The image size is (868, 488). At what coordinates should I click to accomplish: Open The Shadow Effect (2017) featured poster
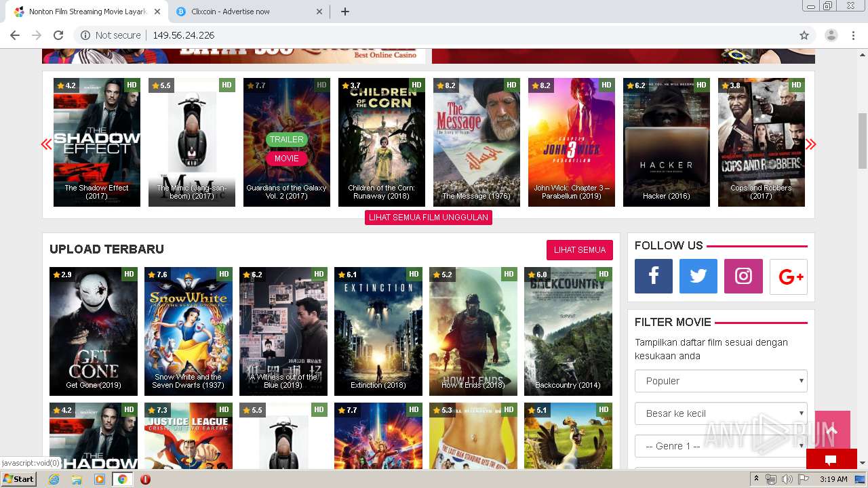point(97,142)
